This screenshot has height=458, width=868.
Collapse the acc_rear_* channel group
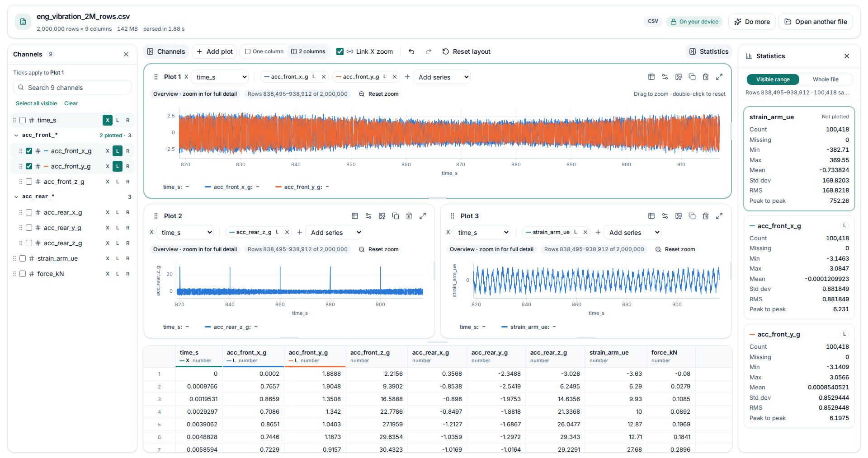(16, 196)
